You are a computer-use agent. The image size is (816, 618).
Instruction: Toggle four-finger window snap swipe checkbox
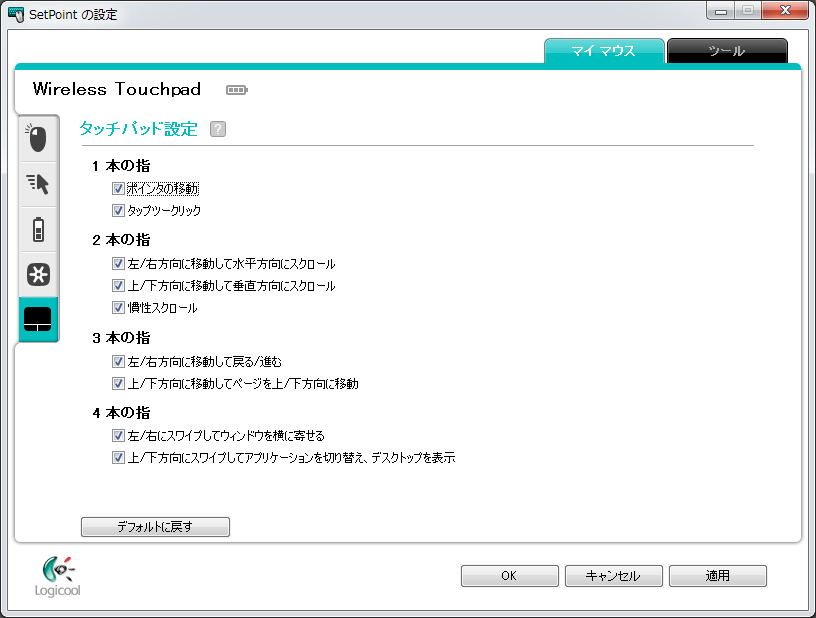pos(118,436)
